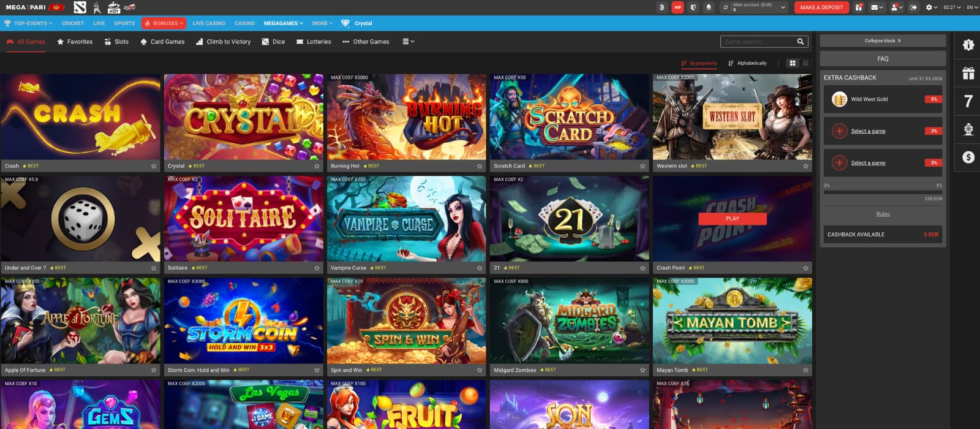Image resolution: width=980 pixels, height=429 pixels.
Task: Open the Dice category
Action: tap(273, 42)
